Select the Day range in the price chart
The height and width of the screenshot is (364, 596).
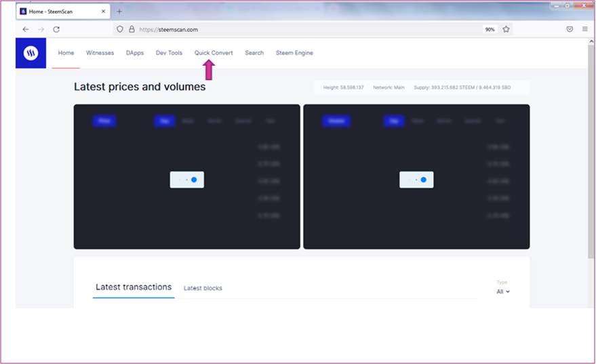(x=164, y=121)
